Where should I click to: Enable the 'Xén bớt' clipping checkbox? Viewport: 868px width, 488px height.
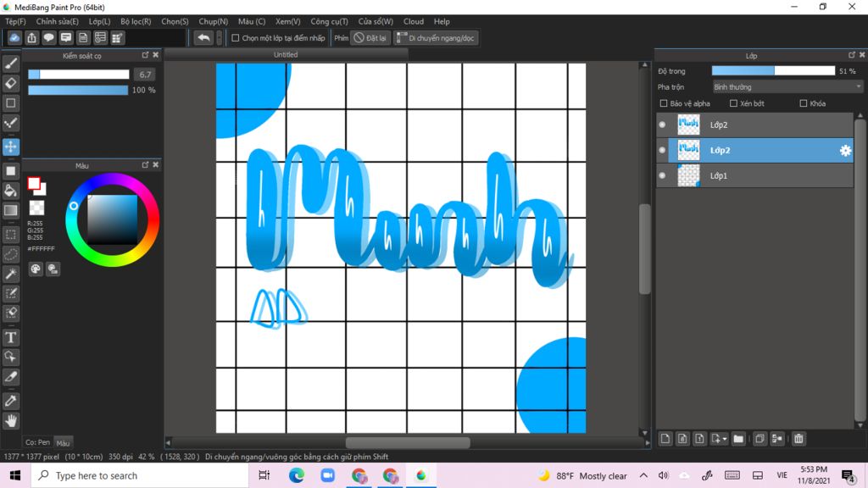733,103
